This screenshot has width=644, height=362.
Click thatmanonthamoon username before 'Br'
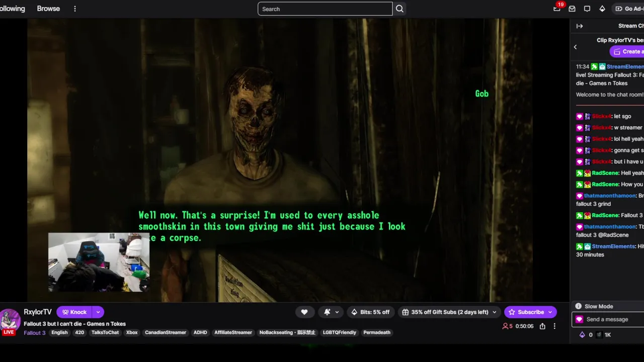[x=610, y=196]
